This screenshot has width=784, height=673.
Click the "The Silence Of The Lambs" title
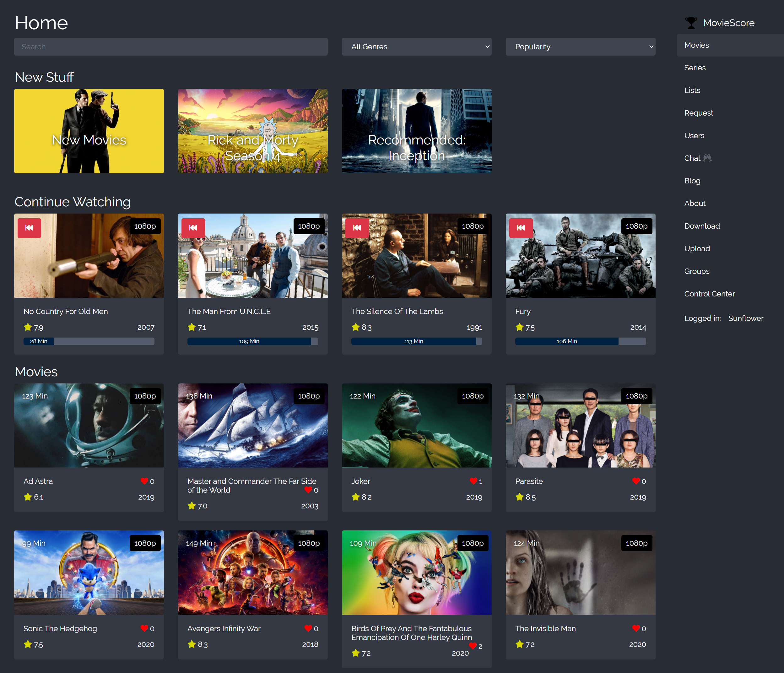397,311
